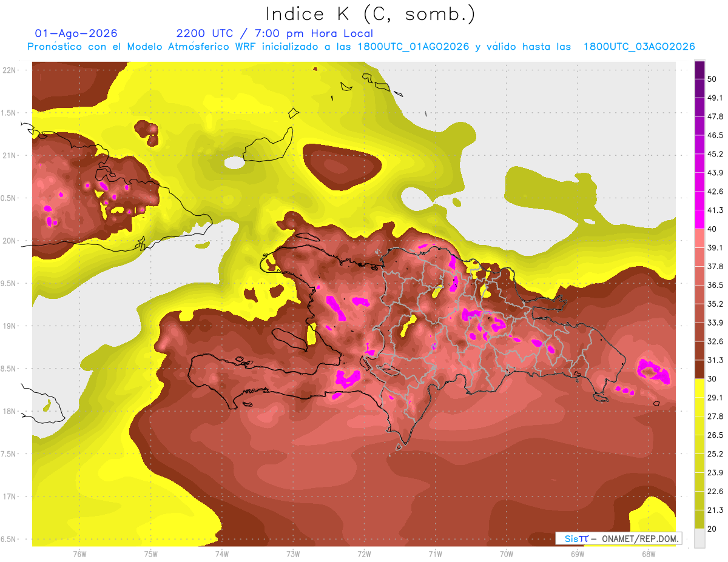Click the latitude axis label "19N"

(x=9, y=326)
